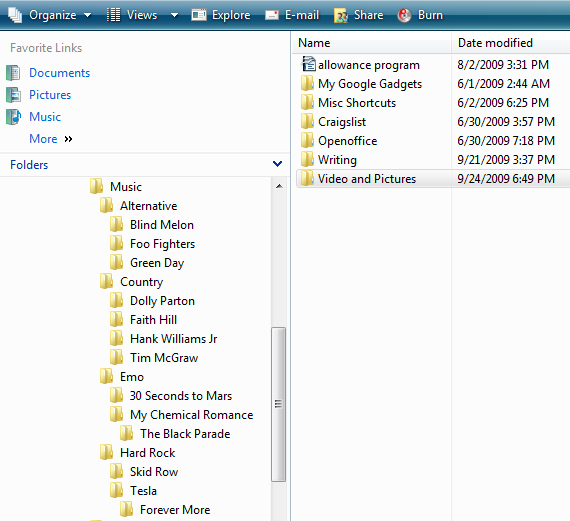The width and height of the screenshot is (570, 521).
Task: Show More favorite links
Action: pyautogui.click(x=51, y=139)
